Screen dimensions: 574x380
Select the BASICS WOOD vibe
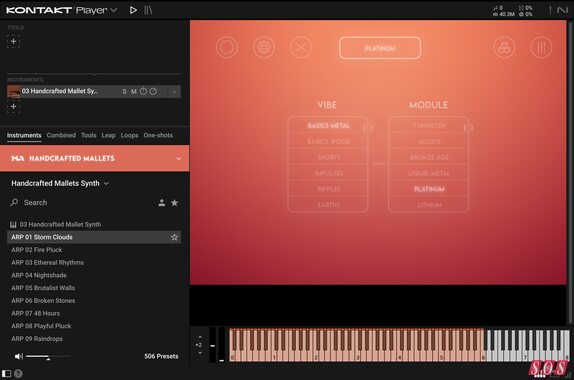point(328,141)
